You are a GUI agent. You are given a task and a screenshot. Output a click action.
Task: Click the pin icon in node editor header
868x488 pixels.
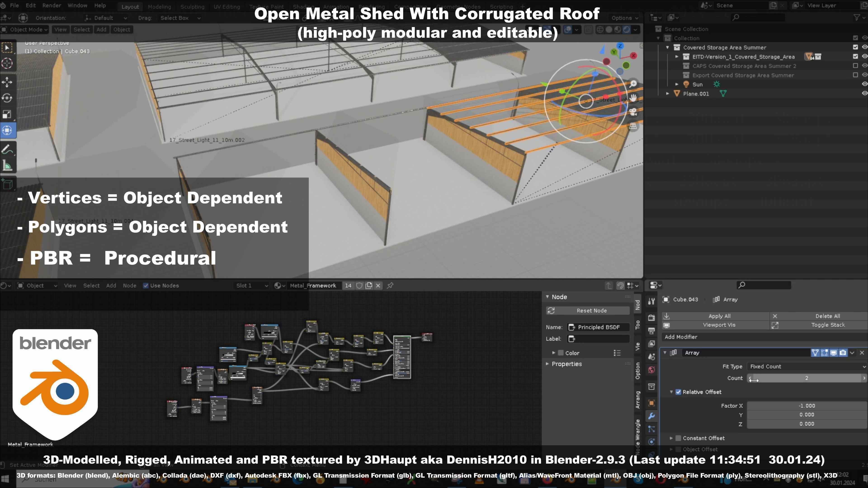[x=390, y=286]
